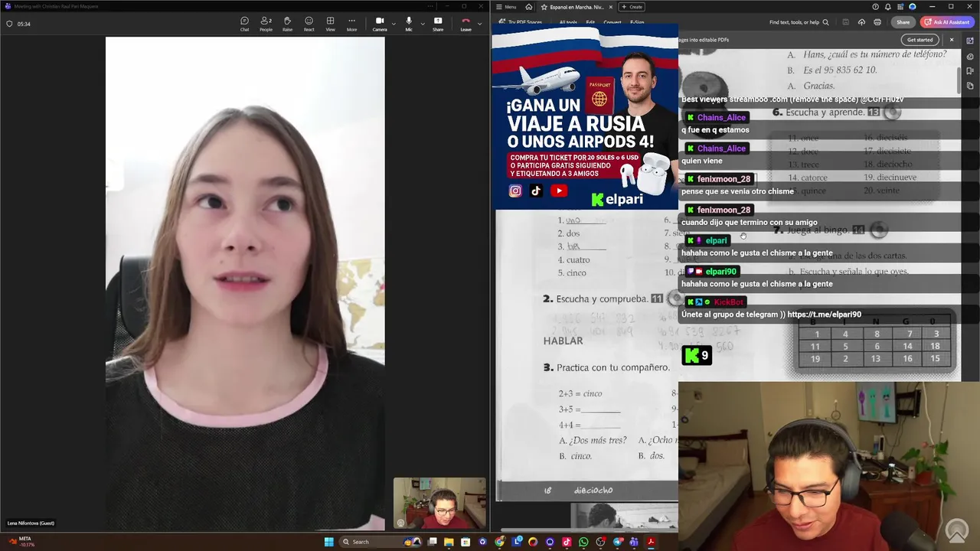This screenshot has height=551, width=980.
Task: Save the PDF with the save icon
Action: pyautogui.click(x=846, y=22)
